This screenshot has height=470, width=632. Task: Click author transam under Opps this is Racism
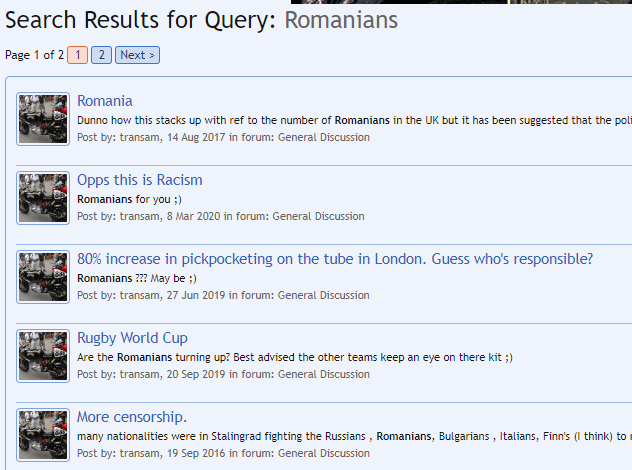point(139,216)
